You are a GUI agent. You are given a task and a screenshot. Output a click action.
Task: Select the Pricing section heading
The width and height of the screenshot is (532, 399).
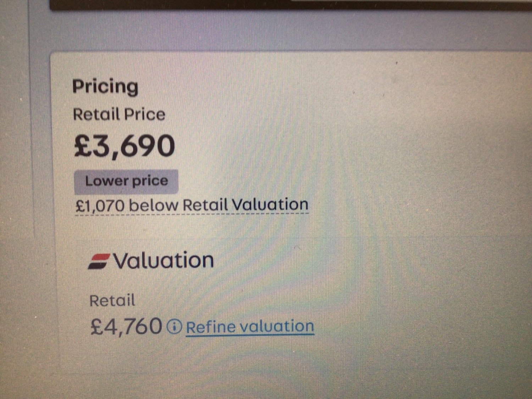[x=105, y=87]
